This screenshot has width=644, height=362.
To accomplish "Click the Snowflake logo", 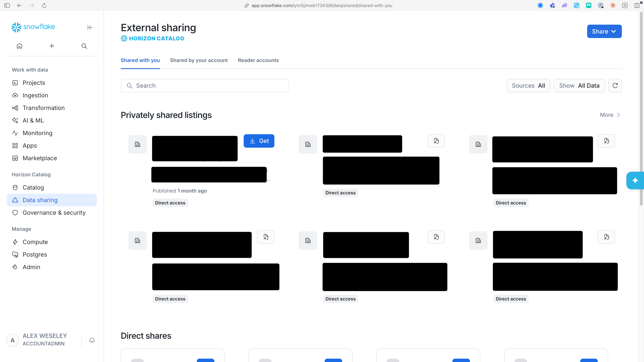I will (33, 27).
